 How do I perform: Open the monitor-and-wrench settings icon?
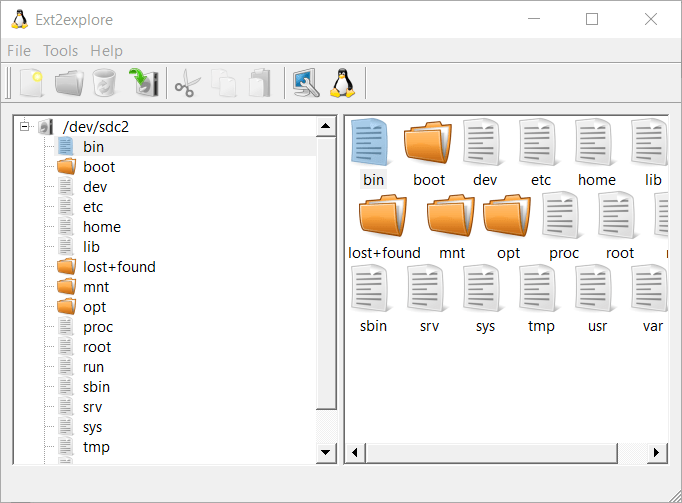[x=306, y=83]
